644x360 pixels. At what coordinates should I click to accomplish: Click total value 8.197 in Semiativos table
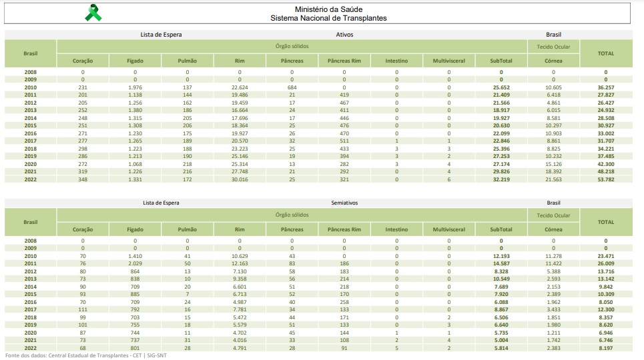pyautogui.click(x=605, y=348)
